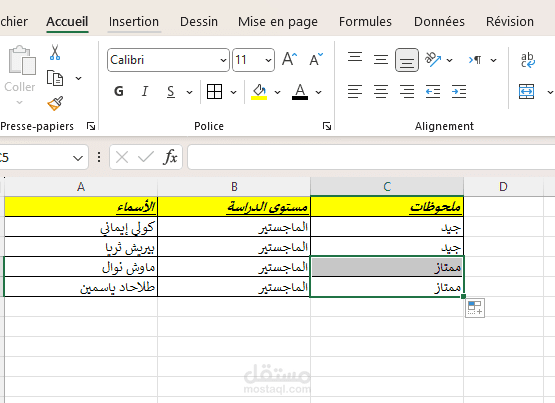Center text horizontally
This screenshot has width=555, height=403.
point(381,92)
